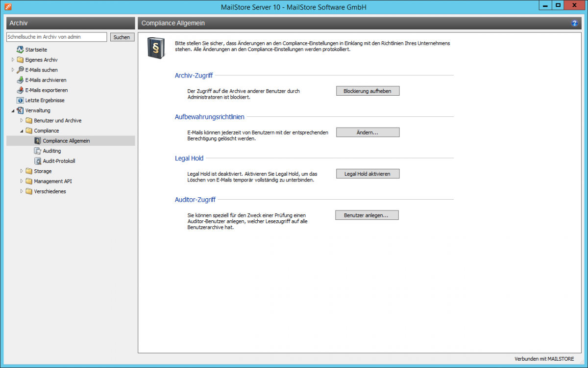
Task: Select Startseite in the tree
Action: tap(36, 50)
